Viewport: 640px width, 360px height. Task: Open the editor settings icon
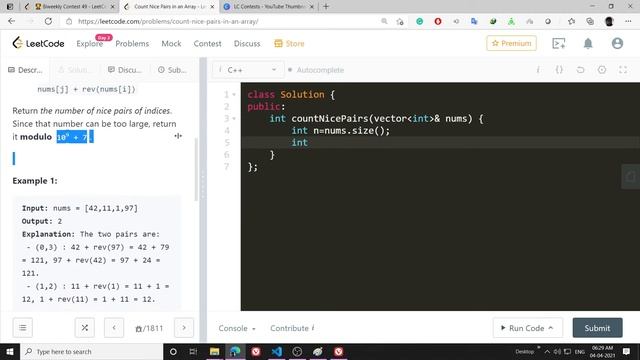point(602,70)
